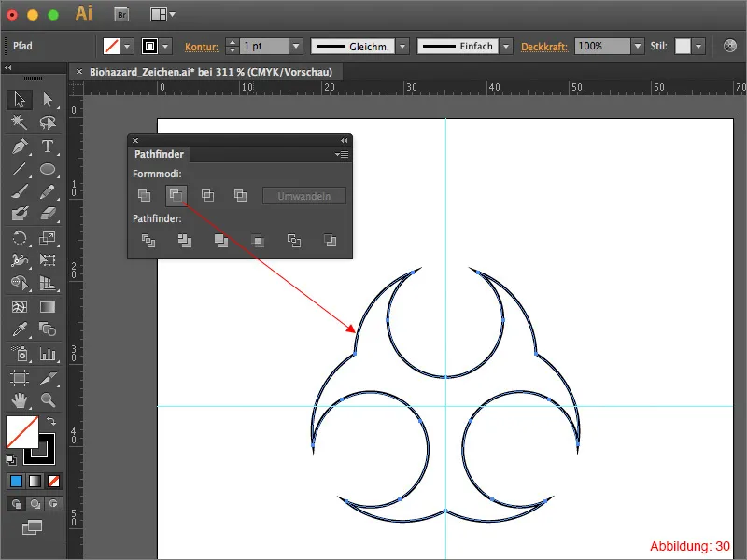Click the Kontur link label

202,47
